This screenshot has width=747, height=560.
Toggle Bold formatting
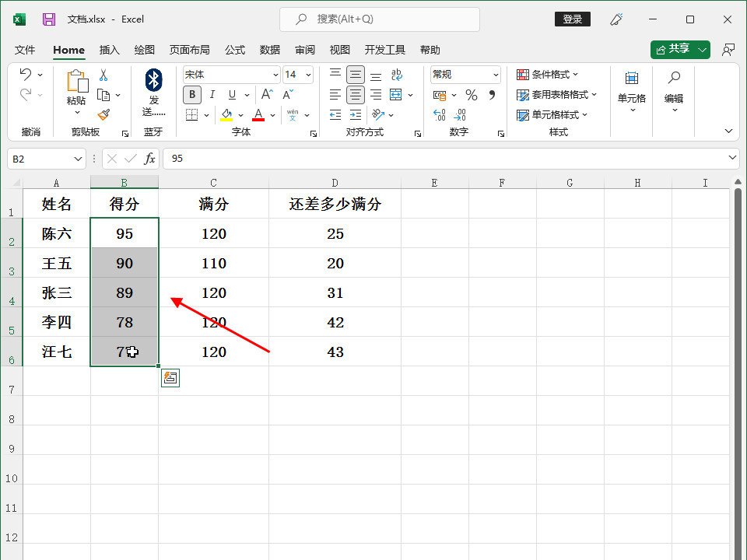(x=192, y=94)
